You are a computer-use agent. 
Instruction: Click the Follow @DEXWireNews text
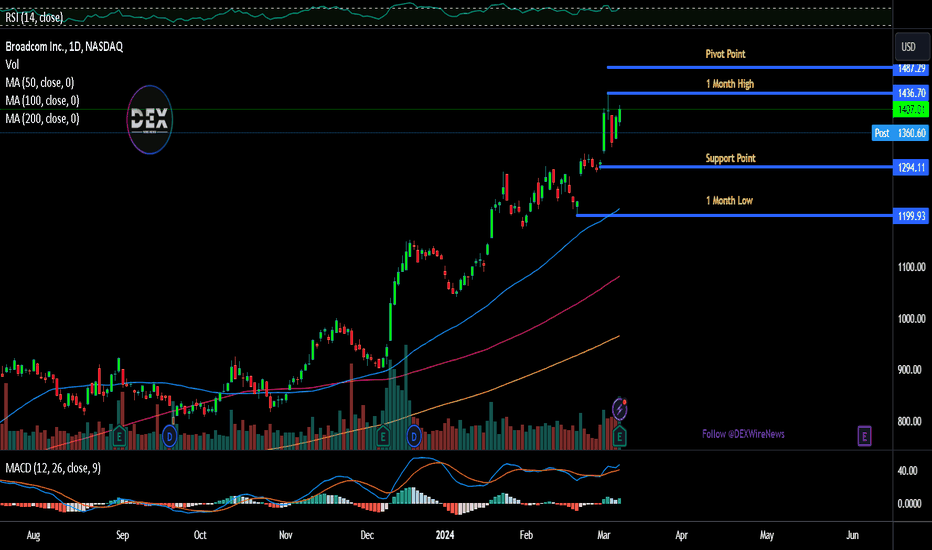click(x=743, y=434)
